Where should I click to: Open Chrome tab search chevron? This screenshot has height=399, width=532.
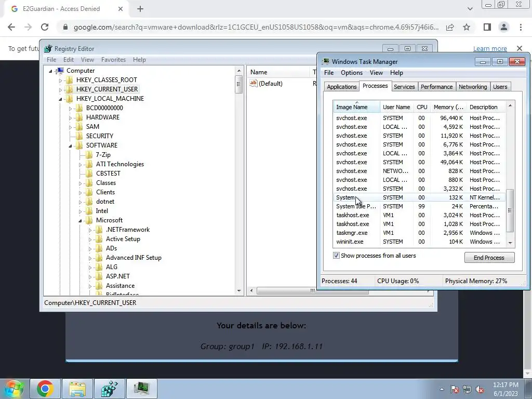click(470, 9)
